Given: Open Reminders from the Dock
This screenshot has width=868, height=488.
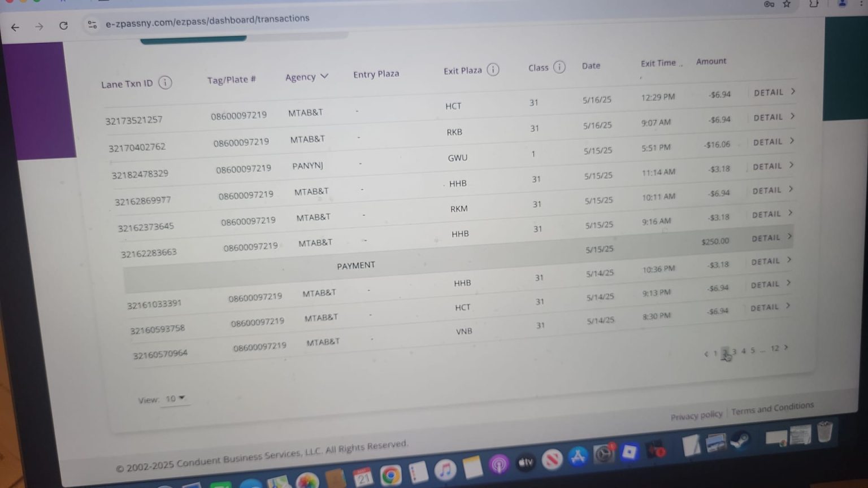Looking at the screenshot, I should pos(418,472).
